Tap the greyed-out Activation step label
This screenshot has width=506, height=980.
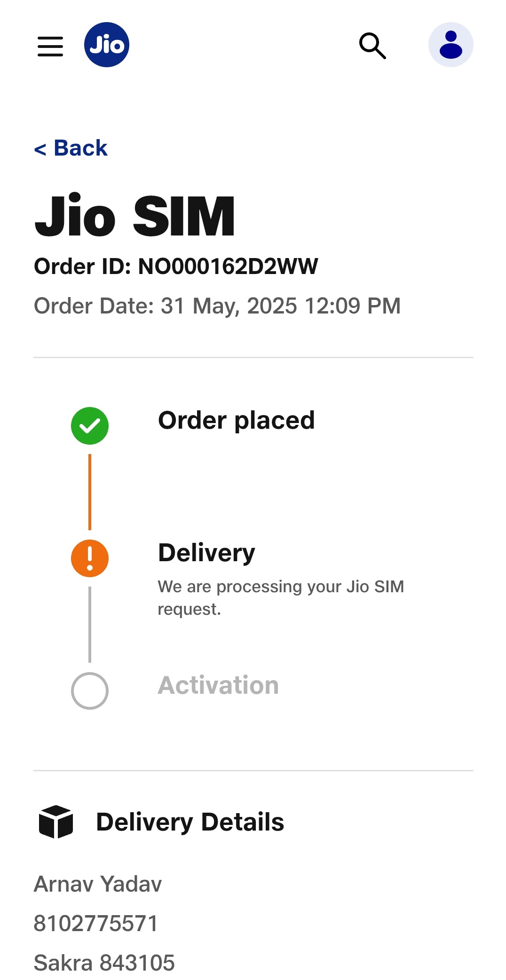click(218, 685)
